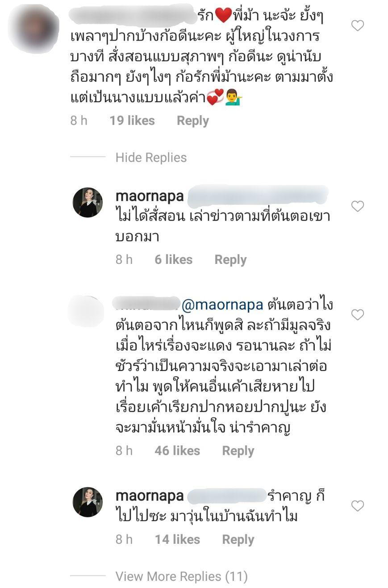Like maornapa's first reply with heart
Viewport: 388px width, 588px height.
357,206
